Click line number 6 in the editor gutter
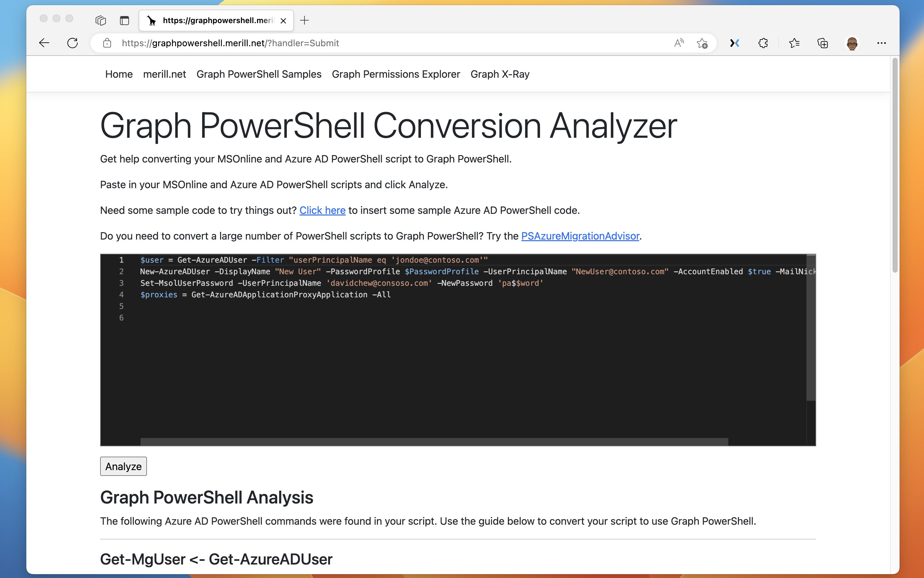 pos(121,318)
